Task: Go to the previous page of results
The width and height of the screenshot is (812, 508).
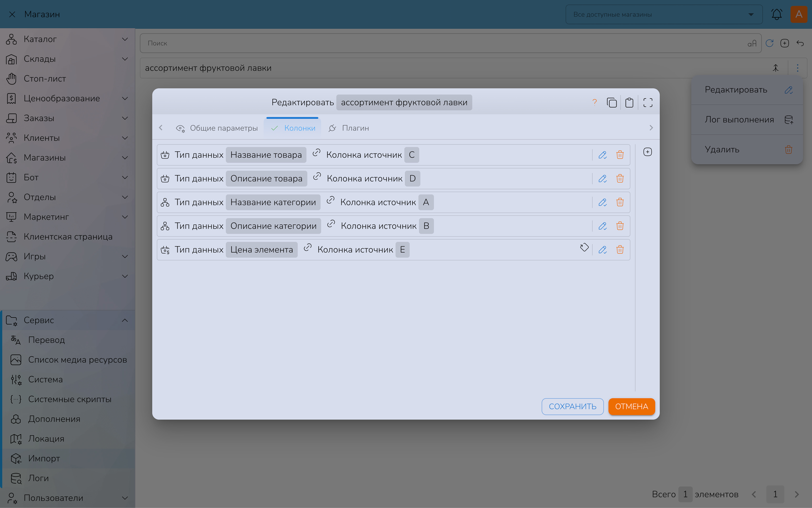Action: coord(754,494)
